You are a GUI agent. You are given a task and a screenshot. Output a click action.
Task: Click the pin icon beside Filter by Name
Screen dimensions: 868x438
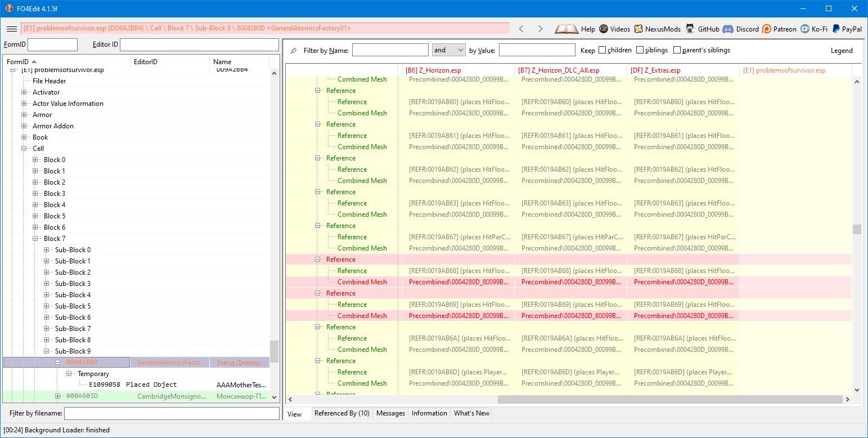(x=294, y=51)
